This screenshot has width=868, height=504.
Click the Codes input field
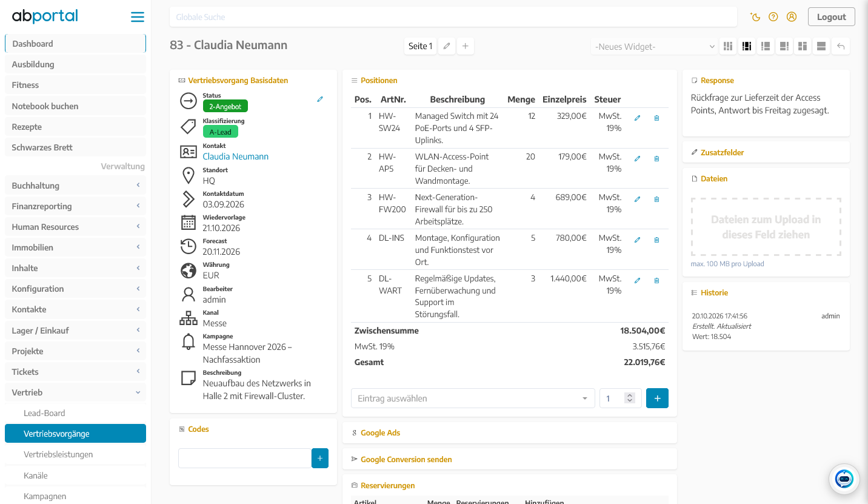click(x=245, y=458)
